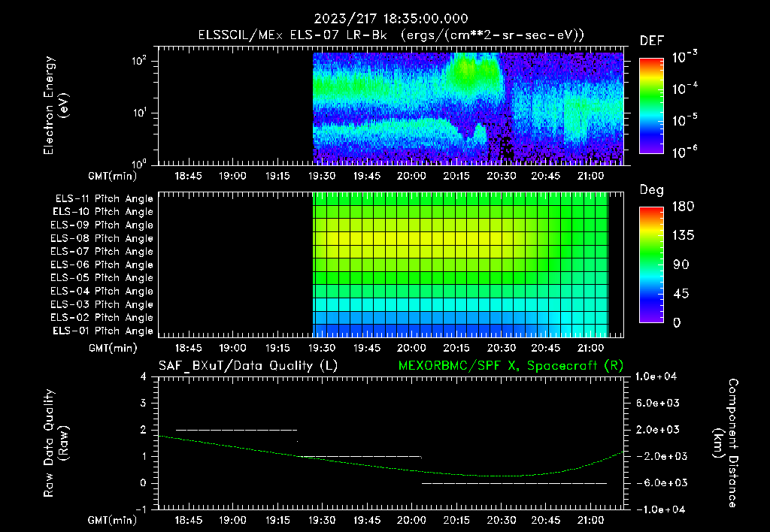Click the ELS-07 Pitch Angle row label

click(x=102, y=251)
